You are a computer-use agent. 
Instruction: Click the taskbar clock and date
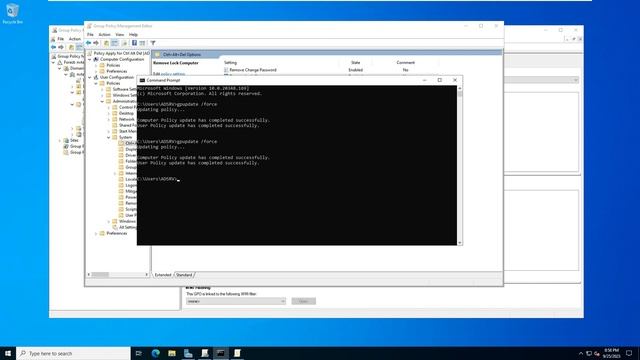611,353
